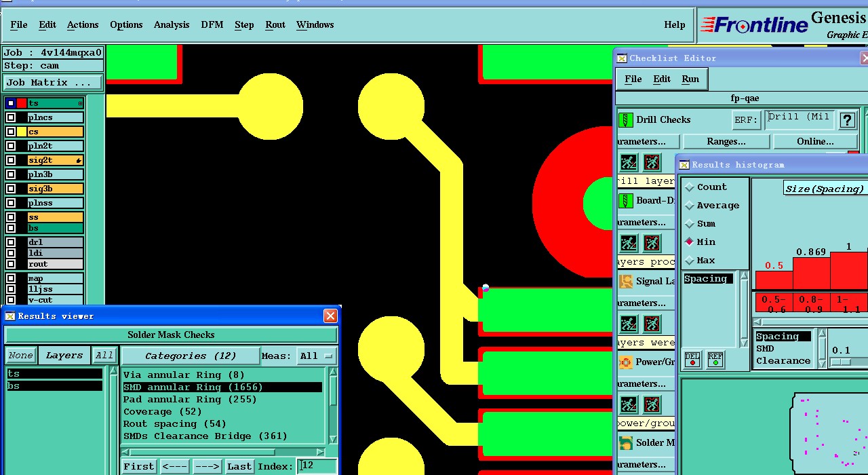Go to previous result with the back-arrow button
Image resolution: width=868 pixels, height=475 pixels.
(175, 467)
